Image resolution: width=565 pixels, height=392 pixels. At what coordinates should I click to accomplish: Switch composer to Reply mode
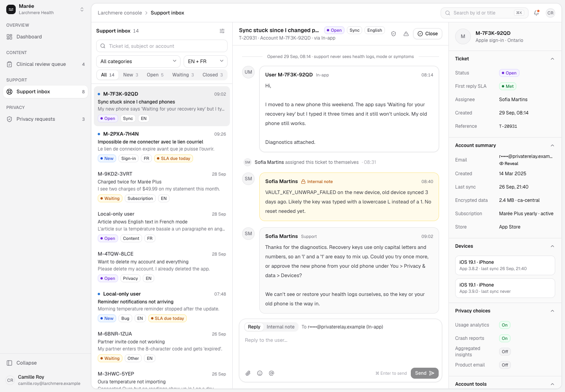tap(254, 327)
